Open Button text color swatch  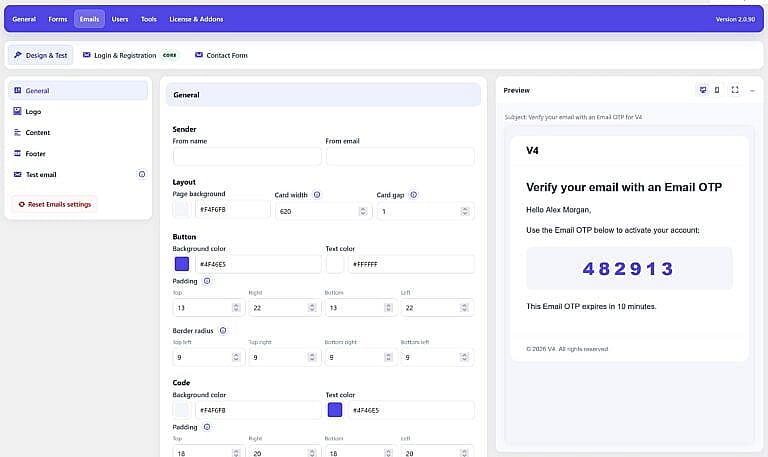tap(335, 264)
